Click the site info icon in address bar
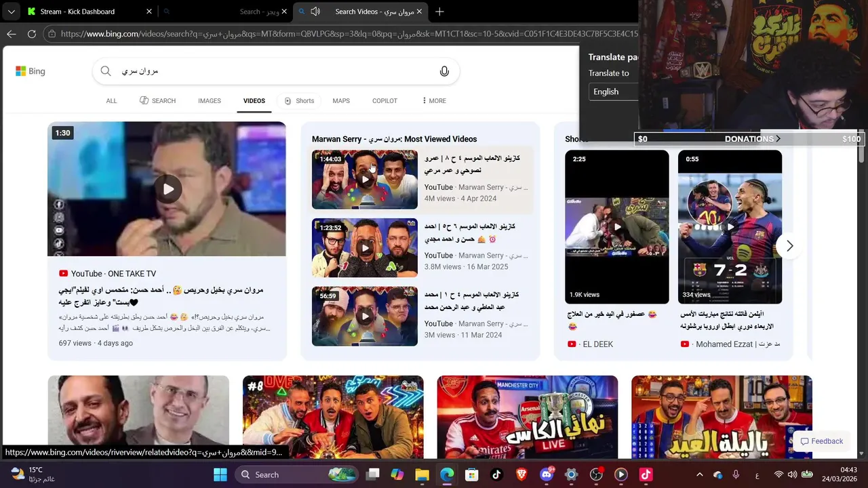868x488 pixels. pos(52,34)
